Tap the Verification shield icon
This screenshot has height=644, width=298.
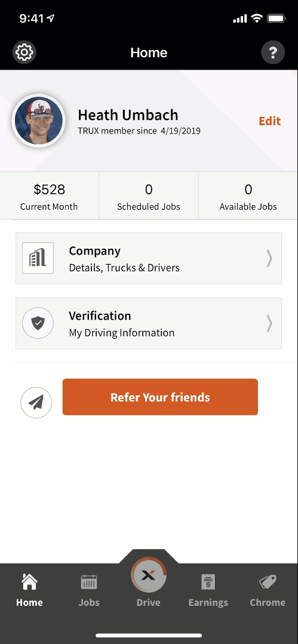[x=38, y=324]
